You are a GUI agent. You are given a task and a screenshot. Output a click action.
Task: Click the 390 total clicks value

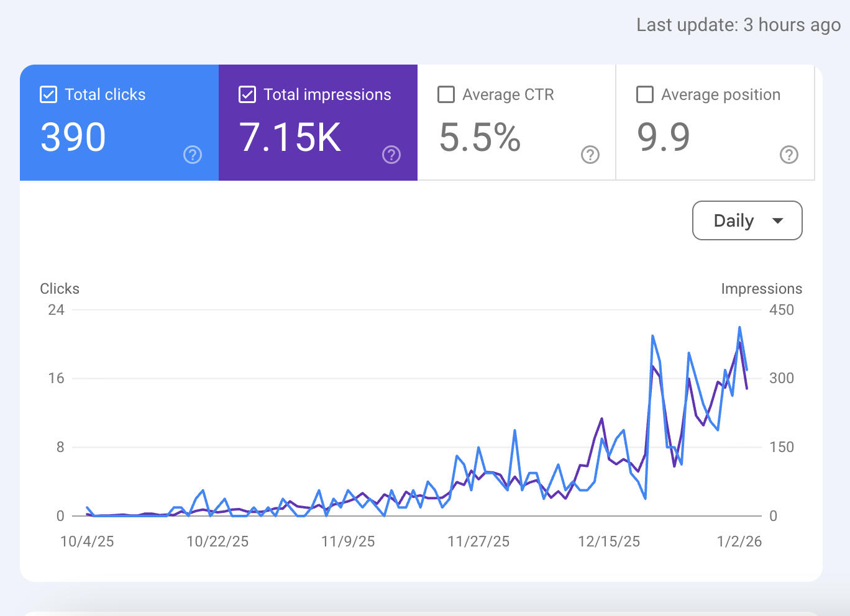pyautogui.click(x=72, y=137)
